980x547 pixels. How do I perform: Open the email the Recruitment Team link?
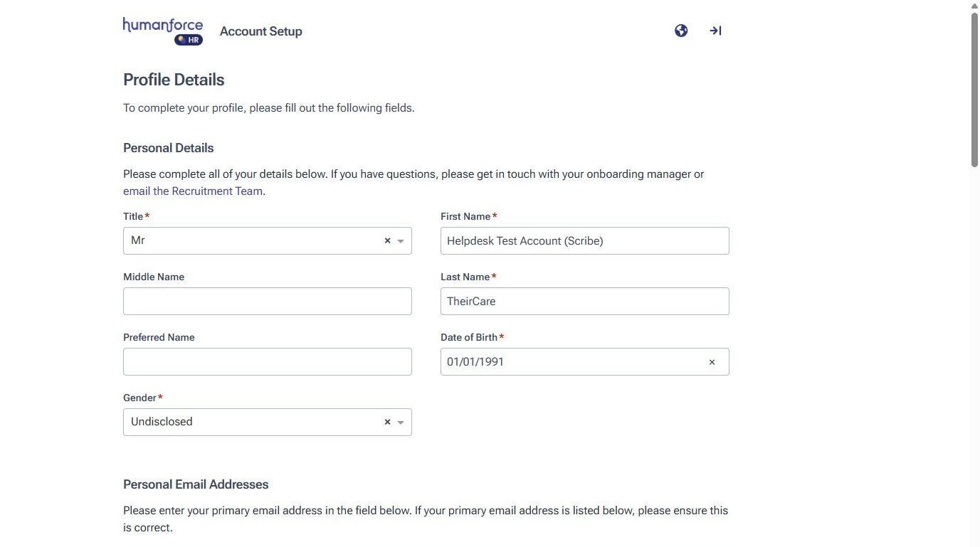pyautogui.click(x=193, y=191)
